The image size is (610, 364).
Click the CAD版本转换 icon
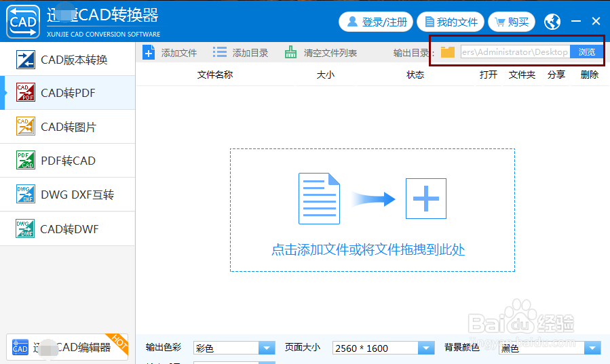[26, 60]
